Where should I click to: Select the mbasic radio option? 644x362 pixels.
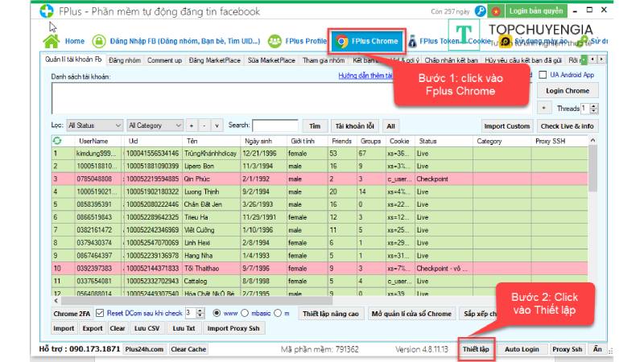pyautogui.click(x=244, y=313)
